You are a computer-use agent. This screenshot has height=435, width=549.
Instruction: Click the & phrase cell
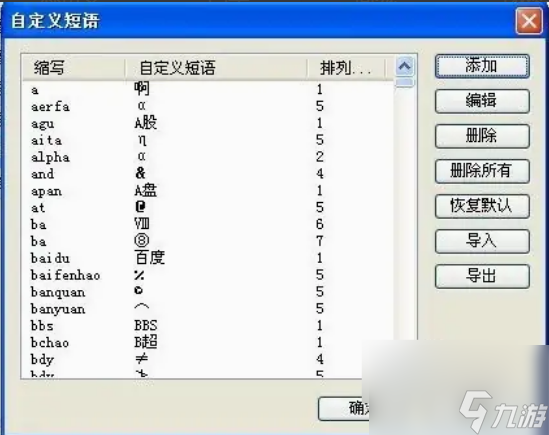[x=140, y=173]
